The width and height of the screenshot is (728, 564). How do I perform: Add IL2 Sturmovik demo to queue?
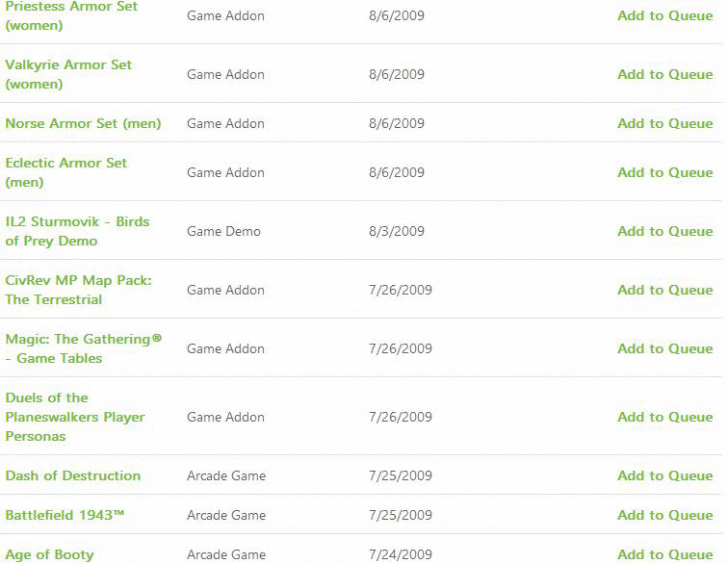click(x=664, y=231)
